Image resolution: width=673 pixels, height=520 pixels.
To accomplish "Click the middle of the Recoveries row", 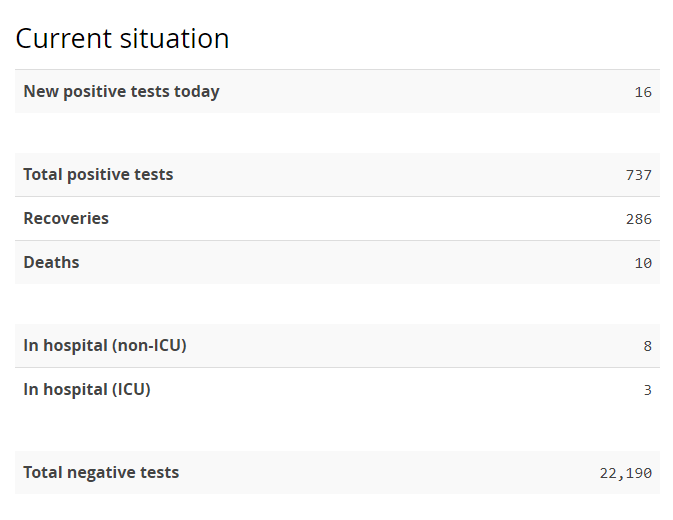I will (337, 219).
